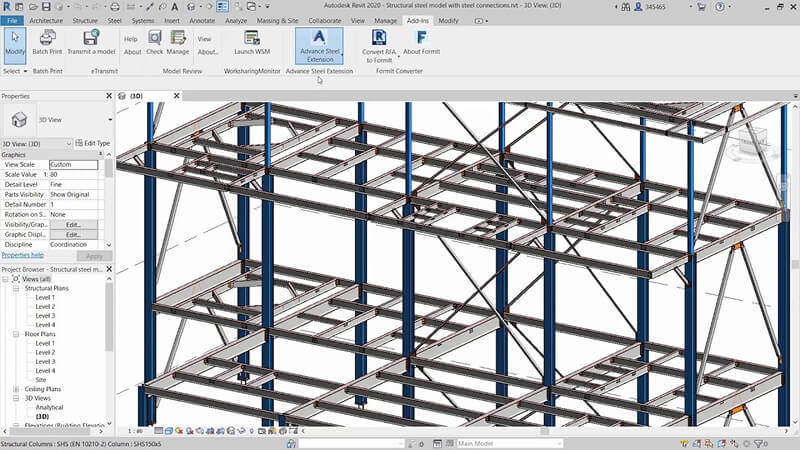Screen dimensions: 800x450
Task: Open Main Model design option dropdown
Action: 559,444
